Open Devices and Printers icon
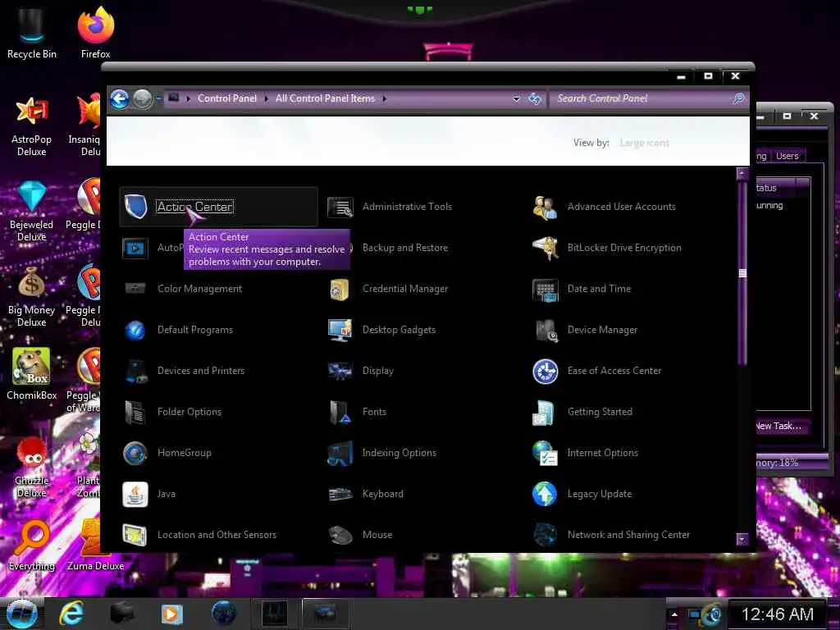 pyautogui.click(x=136, y=372)
